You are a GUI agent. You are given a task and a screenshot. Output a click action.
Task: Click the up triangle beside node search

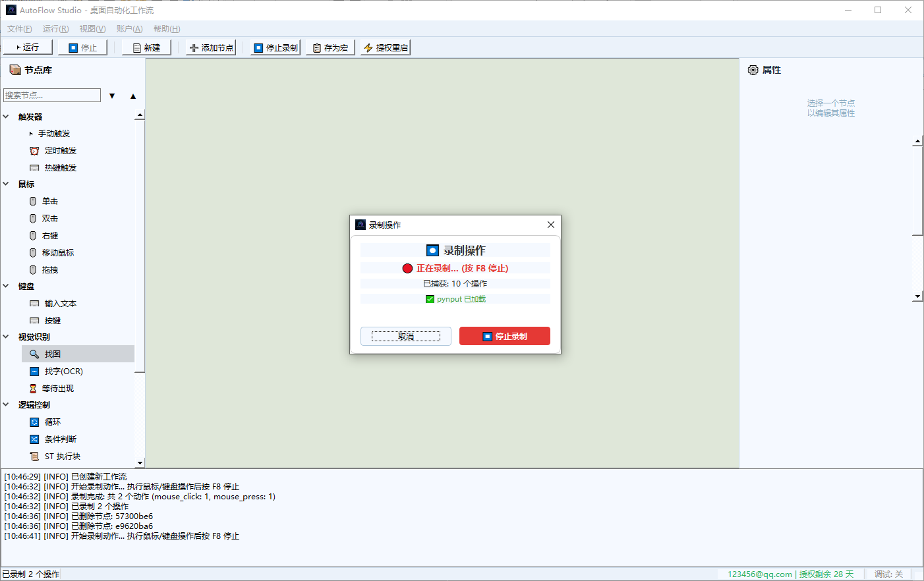coord(133,96)
